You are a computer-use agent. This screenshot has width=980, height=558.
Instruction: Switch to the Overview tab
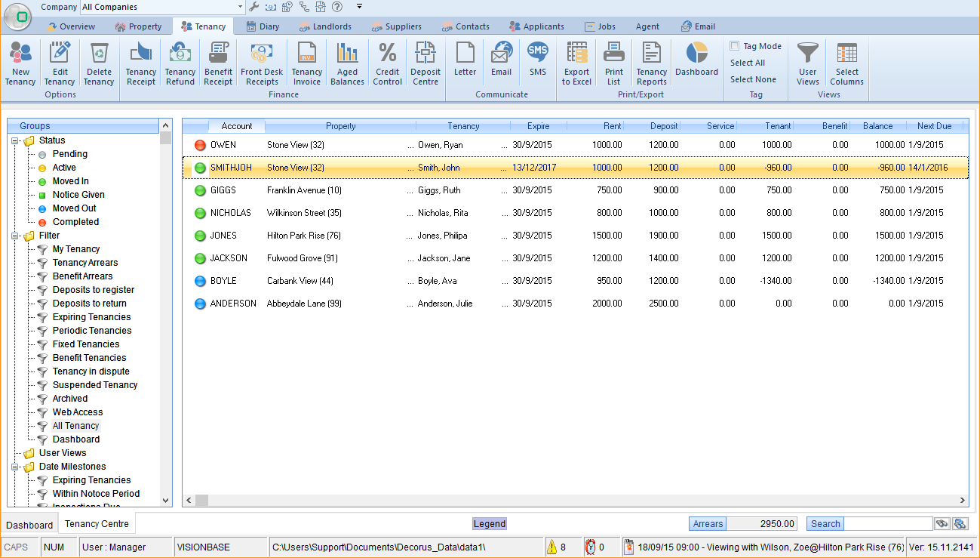click(x=71, y=26)
